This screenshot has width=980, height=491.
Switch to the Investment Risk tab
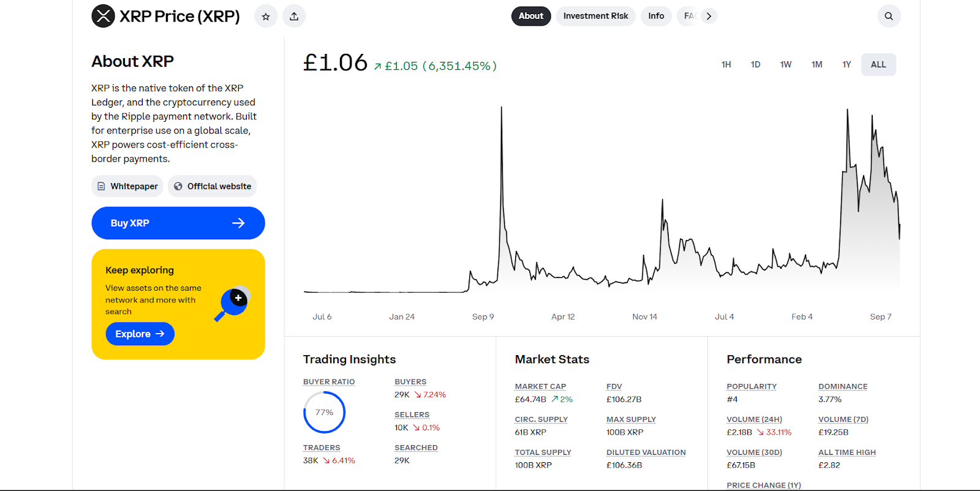coord(595,16)
